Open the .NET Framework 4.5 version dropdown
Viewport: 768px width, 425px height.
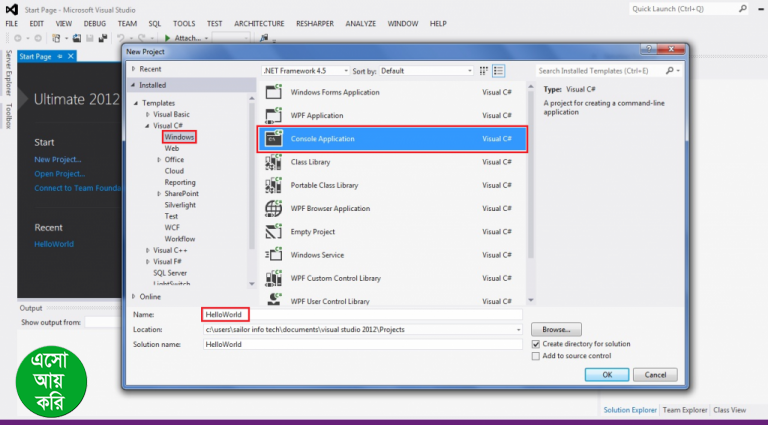[305, 71]
